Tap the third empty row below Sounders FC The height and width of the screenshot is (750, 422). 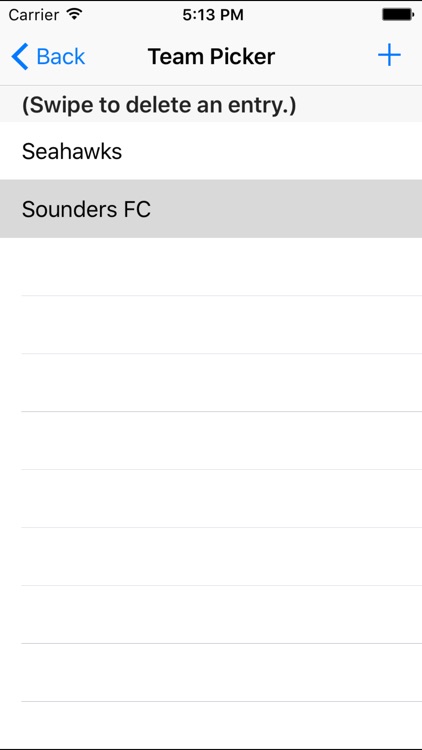click(211, 383)
